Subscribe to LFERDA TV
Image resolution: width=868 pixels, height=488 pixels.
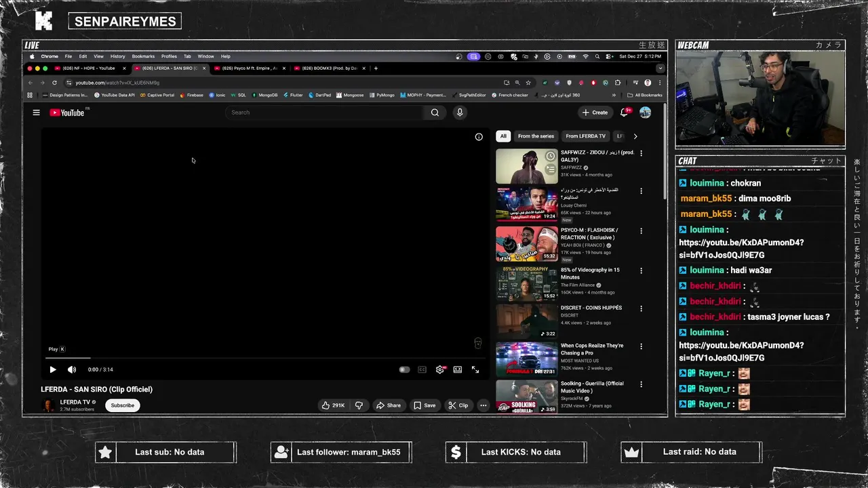click(x=123, y=405)
